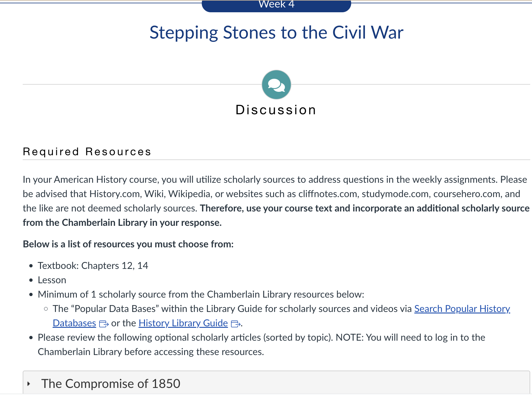Click the teal Discussion speech bubble icon
Image resolution: width=532 pixels, height=396 pixels.
point(276,85)
